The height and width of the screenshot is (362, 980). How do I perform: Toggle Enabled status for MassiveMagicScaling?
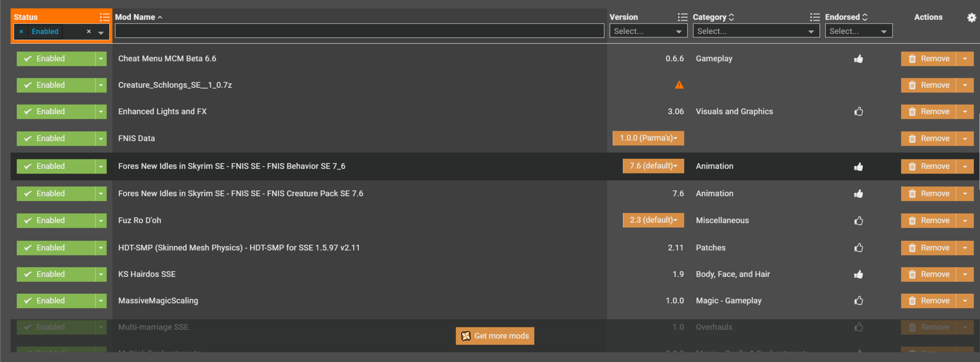pyautogui.click(x=56, y=301)
